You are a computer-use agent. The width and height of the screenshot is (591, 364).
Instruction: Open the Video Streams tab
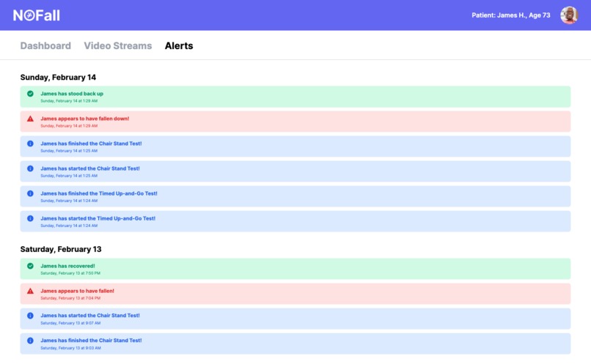(x=118, y=45)
